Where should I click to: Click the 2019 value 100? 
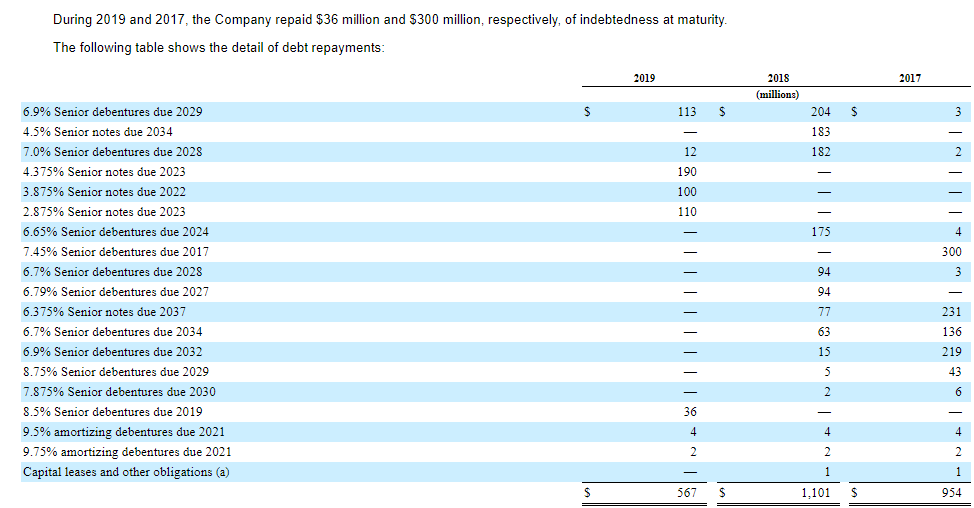click(x=687, y=192)
